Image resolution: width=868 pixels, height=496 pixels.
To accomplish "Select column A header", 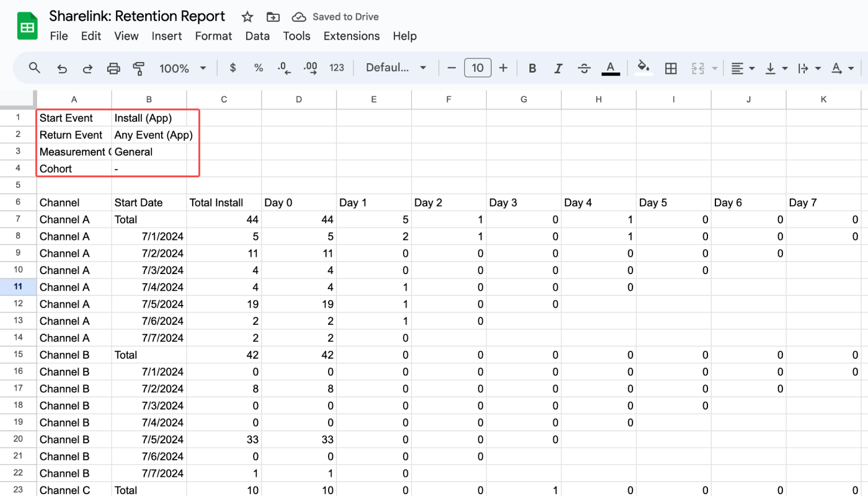I will click(74, 99).
